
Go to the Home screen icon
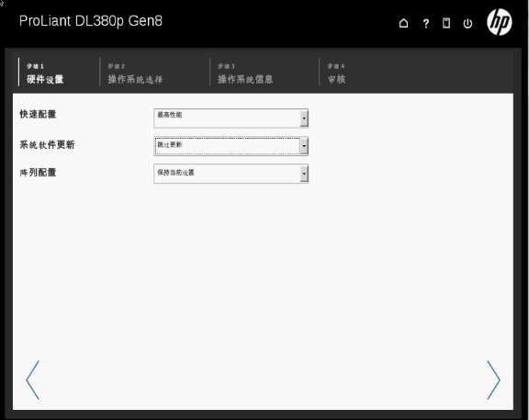(403, 23)
